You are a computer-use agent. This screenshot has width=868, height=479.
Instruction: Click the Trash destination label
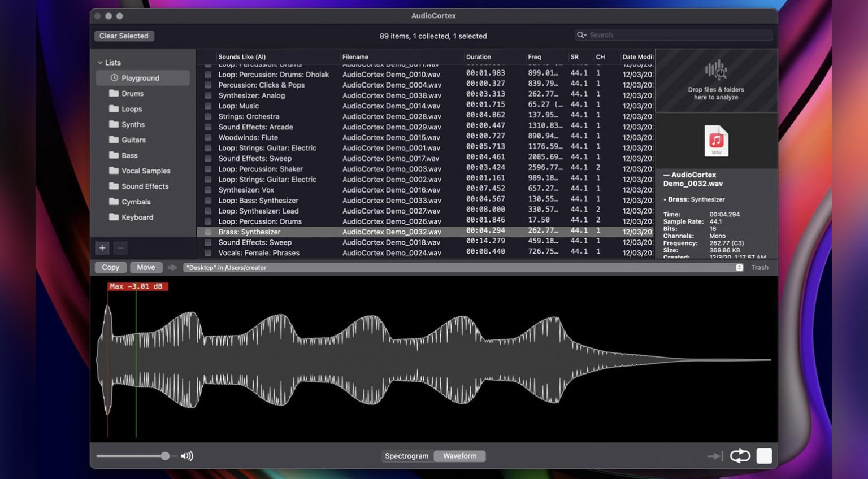(759, 268)
